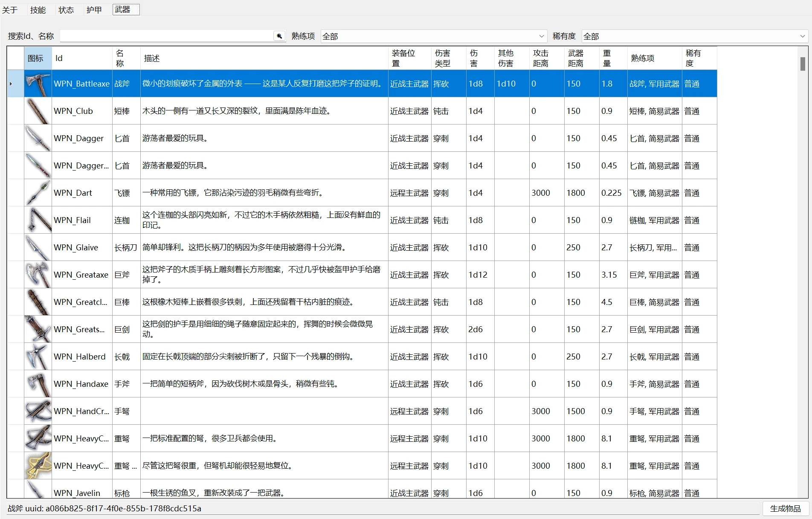Select the Battleaxe weapon icon
The width and height of the screenshot is (812, 519).
tap(38, 84)
